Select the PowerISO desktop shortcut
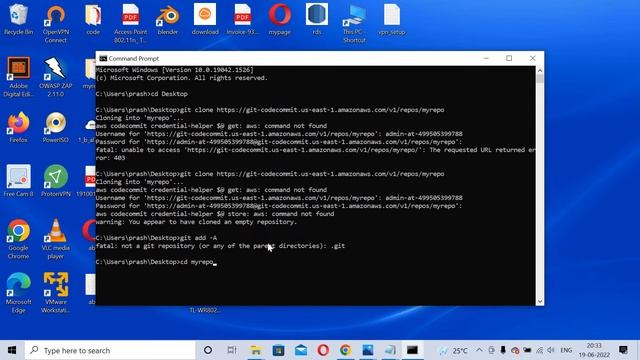This screenshot has height=360, width=640. coord(56,127)
